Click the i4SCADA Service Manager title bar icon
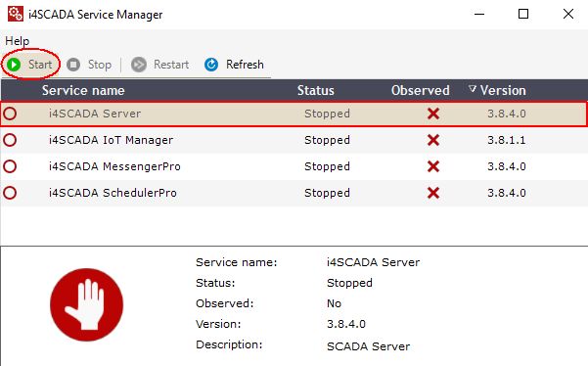The width and height of the screenshot is (588, 366). click(x=16, y=15)
